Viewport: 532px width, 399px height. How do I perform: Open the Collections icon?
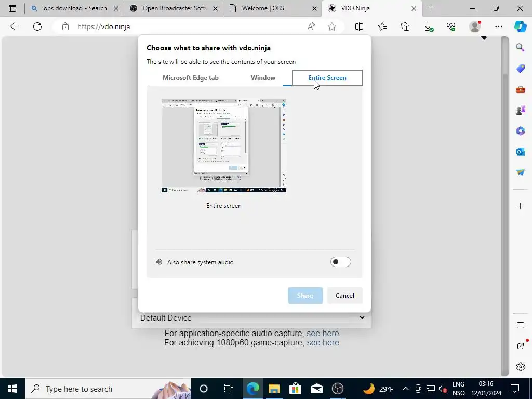click(405, 26)
